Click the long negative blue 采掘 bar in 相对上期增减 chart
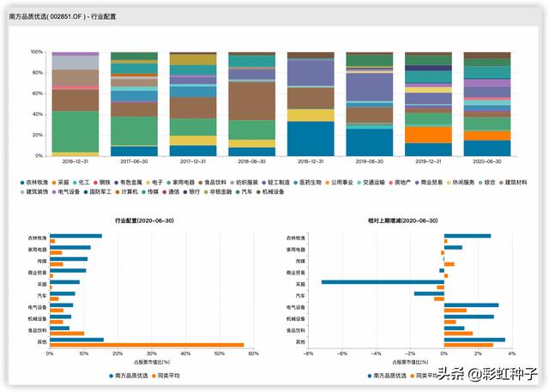549x392 pixels. coord(383,282)
